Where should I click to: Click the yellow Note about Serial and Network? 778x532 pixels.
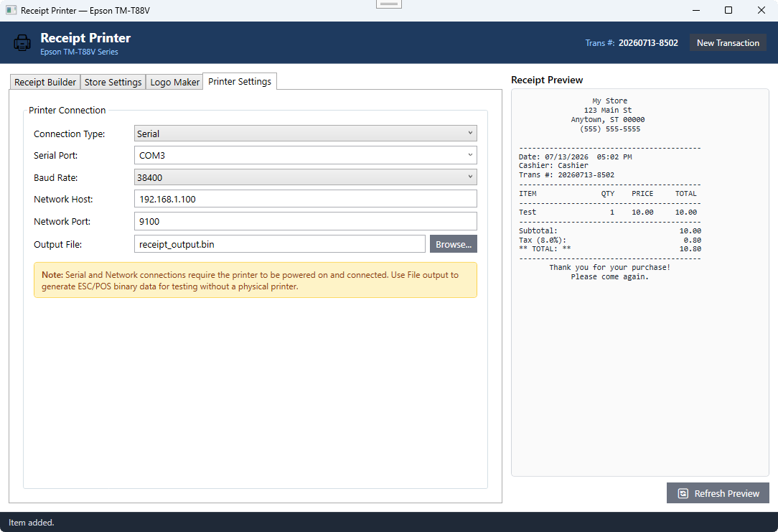pos(255,281)
